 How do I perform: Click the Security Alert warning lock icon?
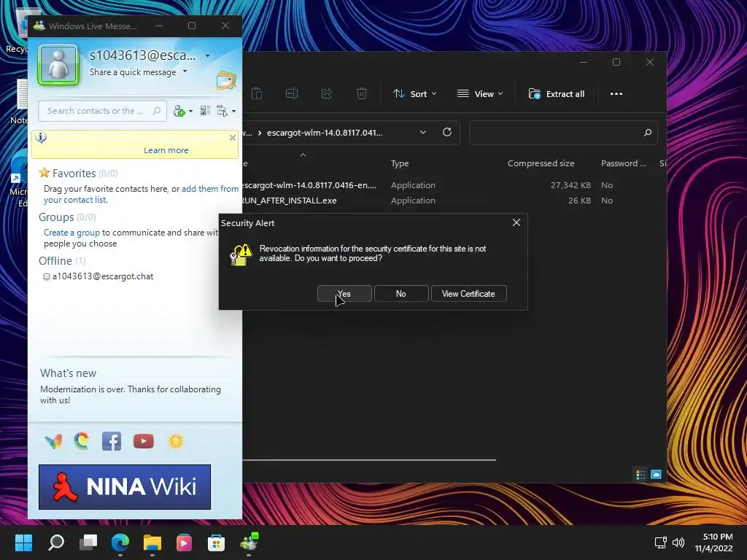click(x=241, y=254)
